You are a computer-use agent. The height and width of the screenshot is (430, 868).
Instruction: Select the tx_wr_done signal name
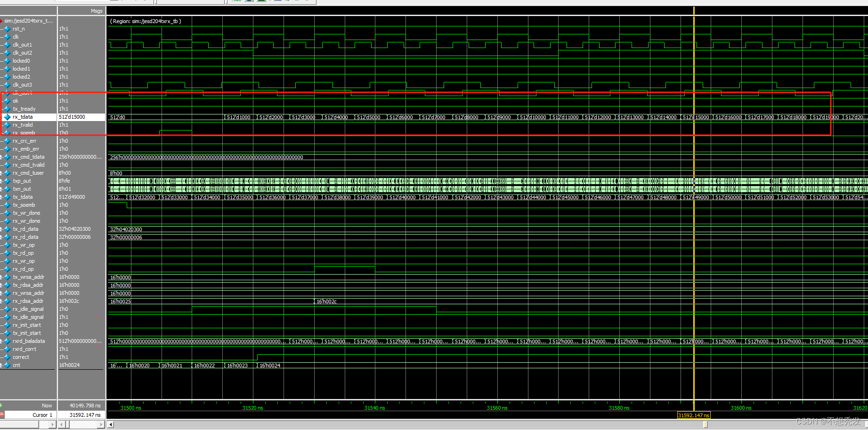[x=26, y=213]
